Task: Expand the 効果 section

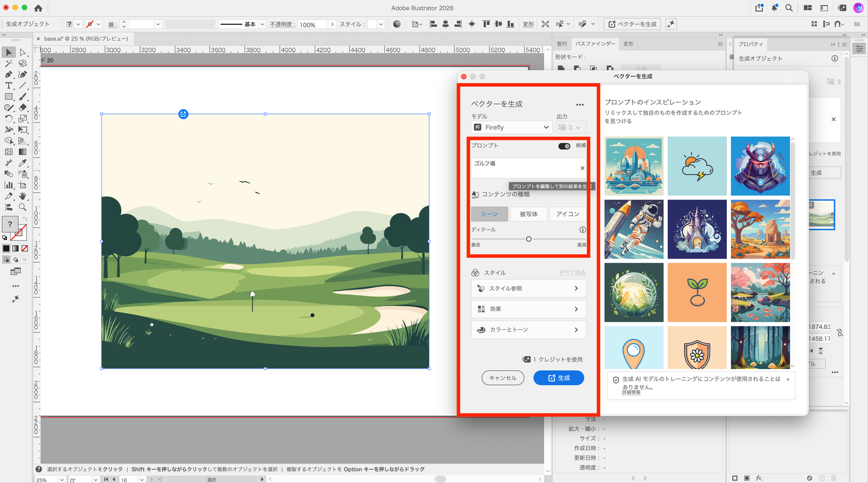Action: [528, 309]
